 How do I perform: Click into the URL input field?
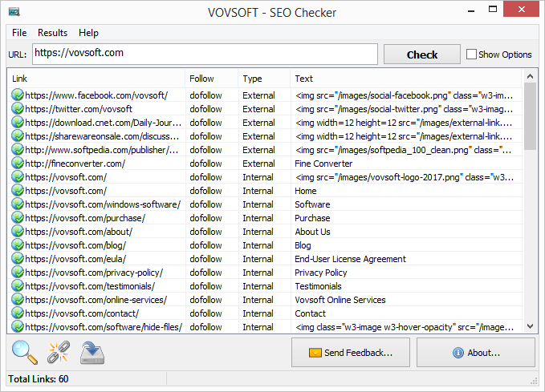point(205,54)
